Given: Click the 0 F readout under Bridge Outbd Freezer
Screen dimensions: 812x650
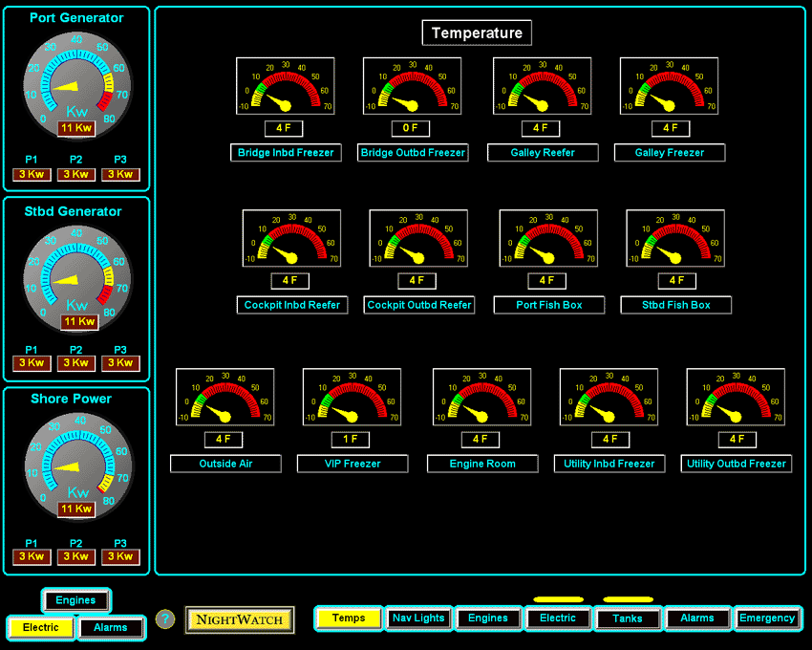Looking at the screenshot, I should [412, 128].
